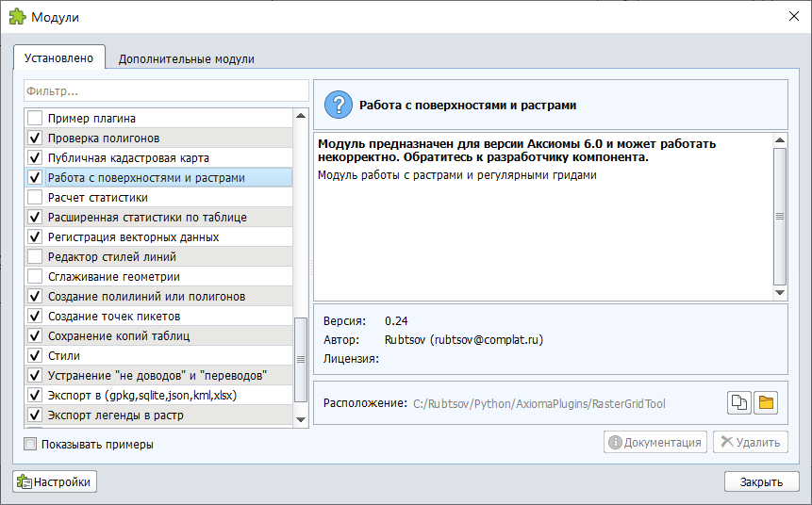Screen dimensions: 812x505
Task: Toggle the Стили module checkbox
Action: click(35, 356)
